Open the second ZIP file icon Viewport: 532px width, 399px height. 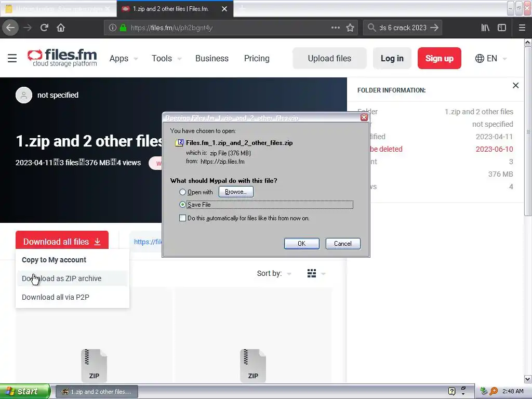click(x=253, y=366)
